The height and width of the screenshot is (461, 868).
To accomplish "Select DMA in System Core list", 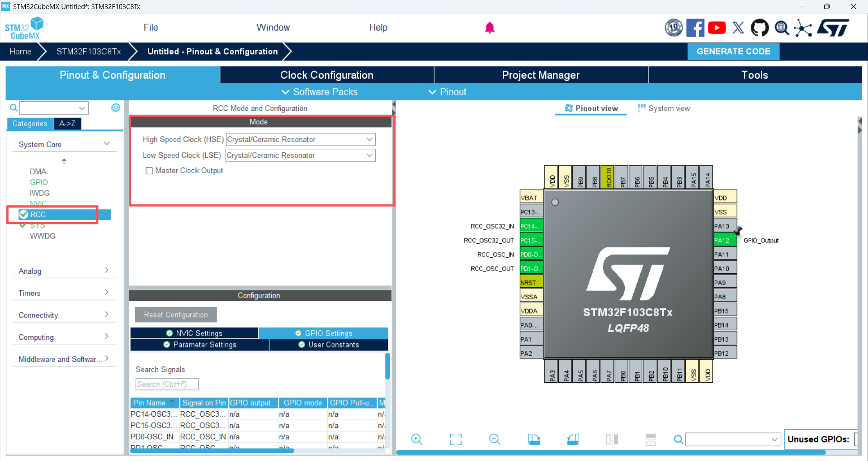I will coord(38,171).
